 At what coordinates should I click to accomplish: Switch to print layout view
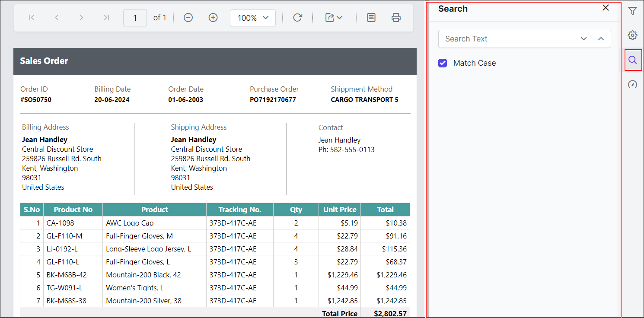pyautogui.click(x=371, y=18)
